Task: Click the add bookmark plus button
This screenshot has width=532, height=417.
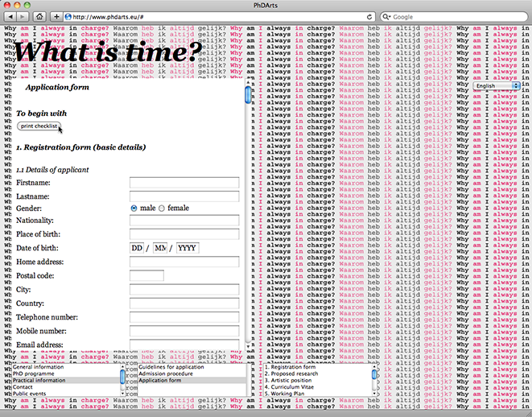Action: point(56,16)
